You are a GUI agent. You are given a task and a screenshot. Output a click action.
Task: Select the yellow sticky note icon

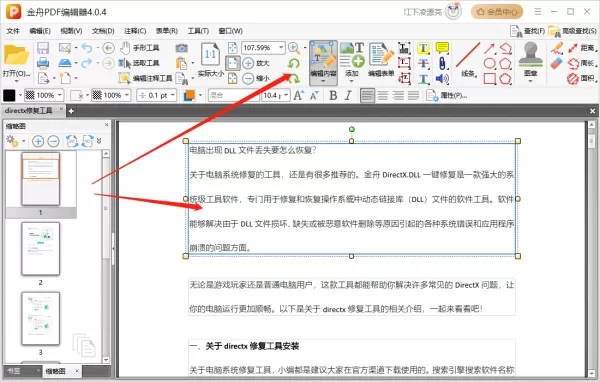point(442,48)
